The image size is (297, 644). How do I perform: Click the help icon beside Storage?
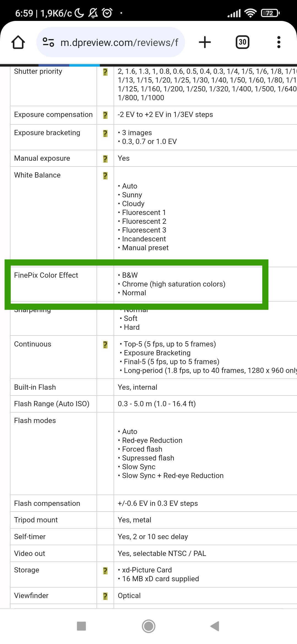[x=105, y=571]
